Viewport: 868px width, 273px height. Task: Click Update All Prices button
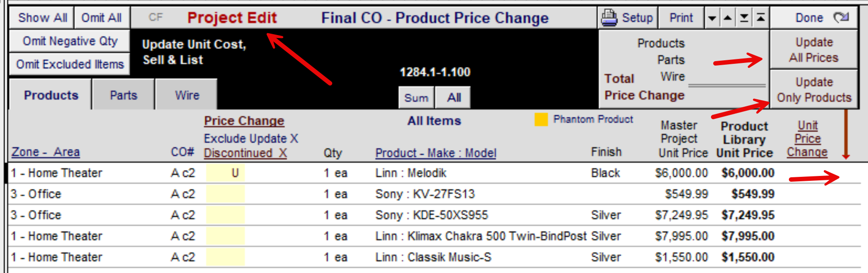(814, 50)
